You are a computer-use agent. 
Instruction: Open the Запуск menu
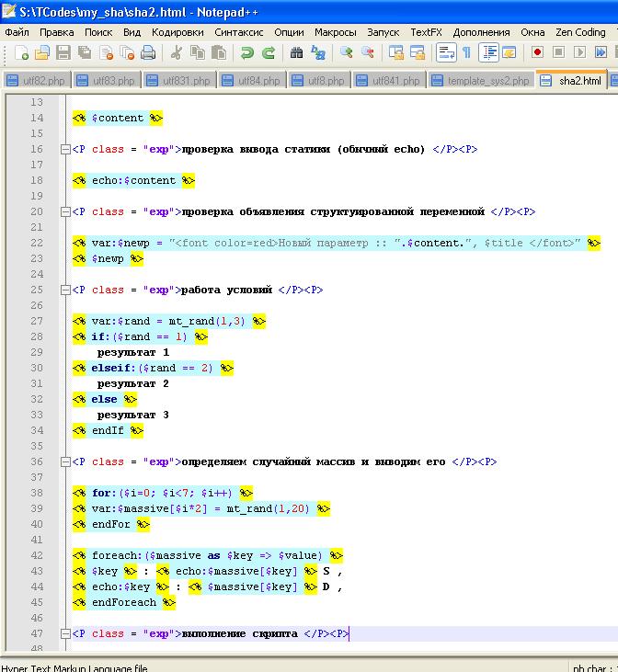tap(383, 32)
